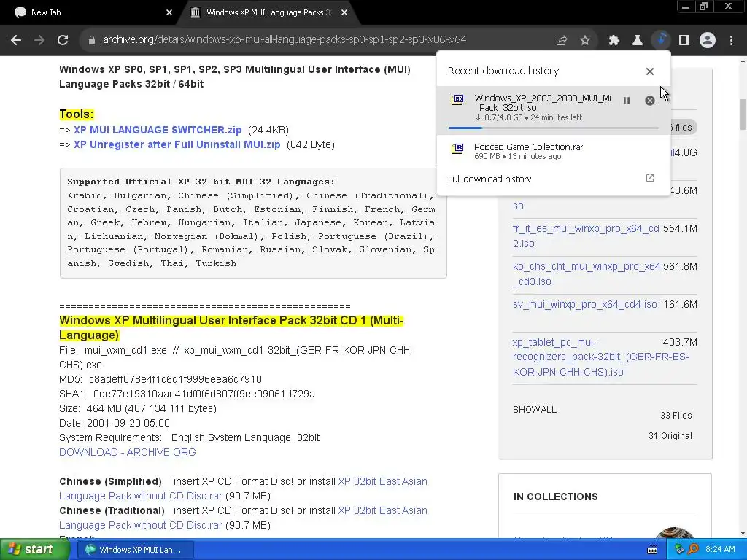Open the Extensions puzzle icon

click(614, 41)
